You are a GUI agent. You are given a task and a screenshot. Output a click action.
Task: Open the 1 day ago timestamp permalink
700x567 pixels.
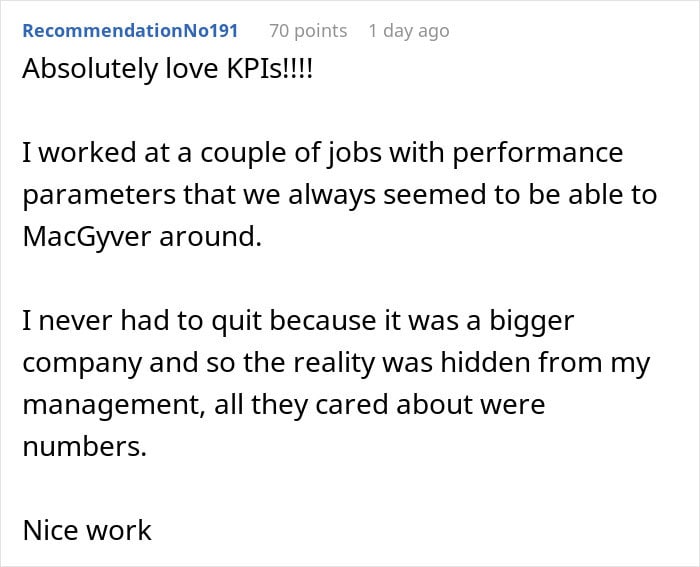[409, 31]
